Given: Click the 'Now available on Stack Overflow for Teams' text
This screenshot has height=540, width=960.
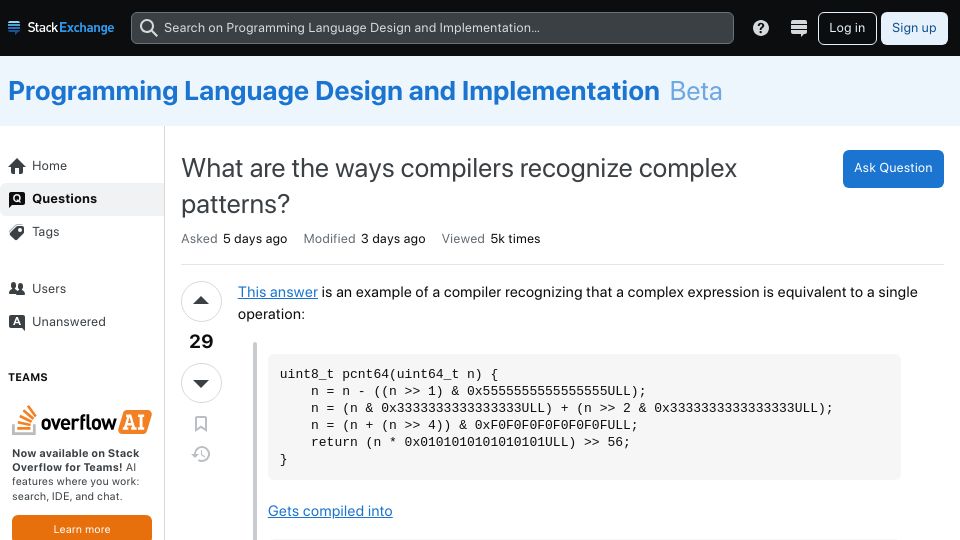Looking at the screenshot, I should [x=75, y=460].
